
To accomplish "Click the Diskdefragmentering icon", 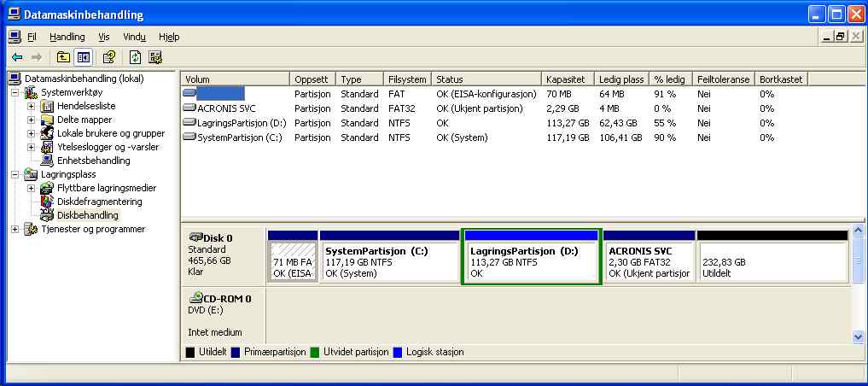I will point(48,202).
